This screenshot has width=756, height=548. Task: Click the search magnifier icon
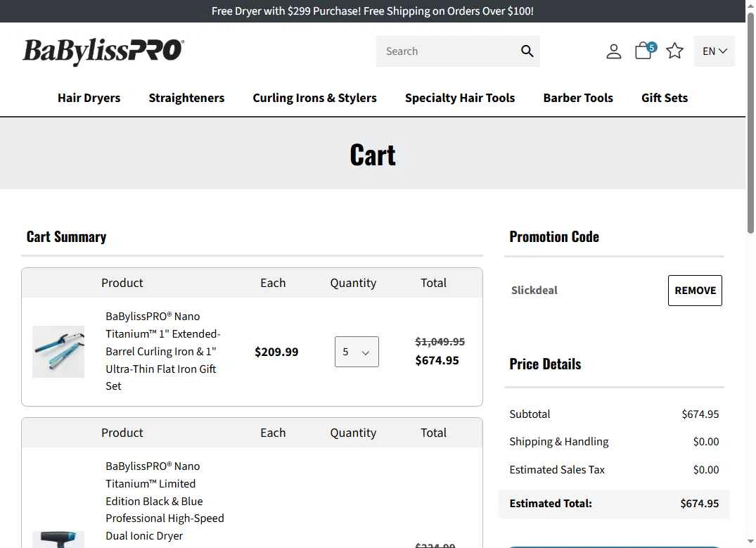point(527,51)
